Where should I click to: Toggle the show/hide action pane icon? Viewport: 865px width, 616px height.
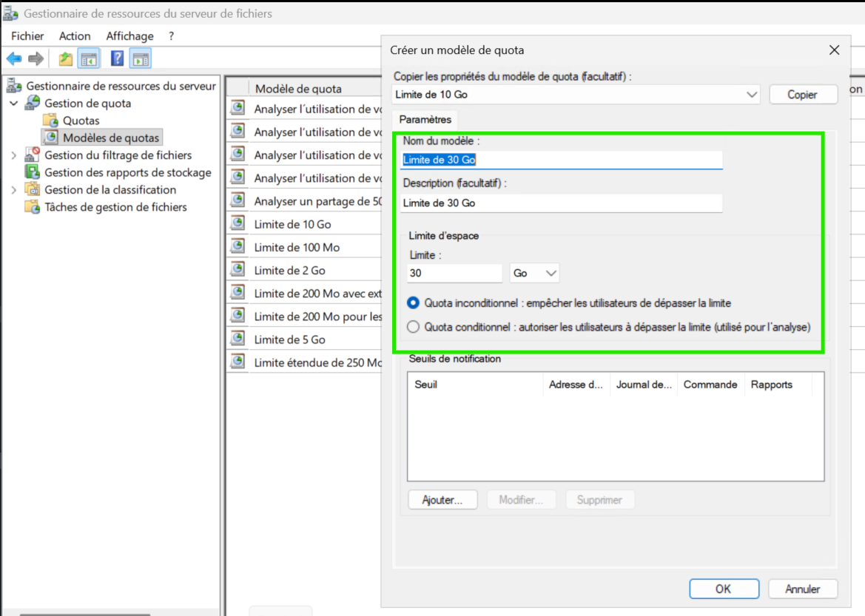(x=141, y=59)
